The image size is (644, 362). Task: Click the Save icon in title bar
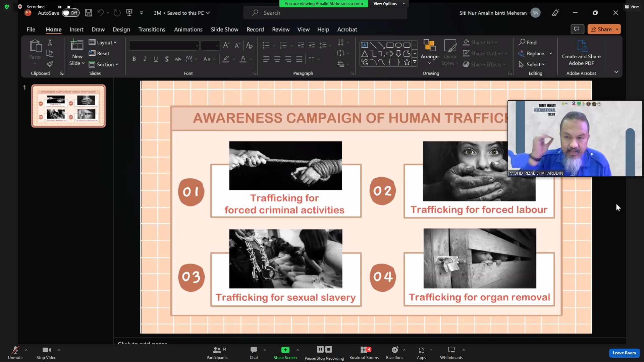tap(88, 13)
